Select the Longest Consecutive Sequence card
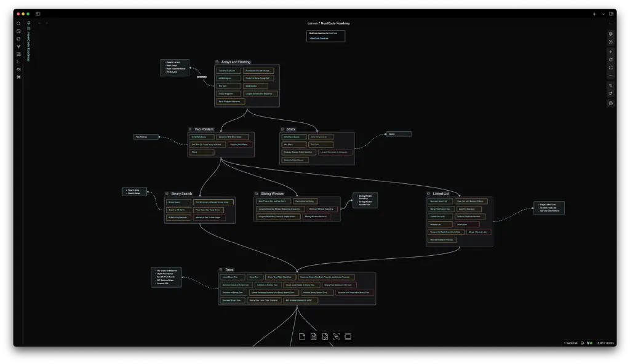 click(x=260, y=93)
